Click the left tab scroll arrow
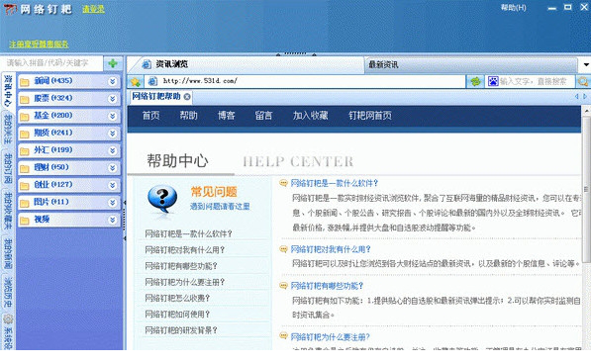 point(576,97)
